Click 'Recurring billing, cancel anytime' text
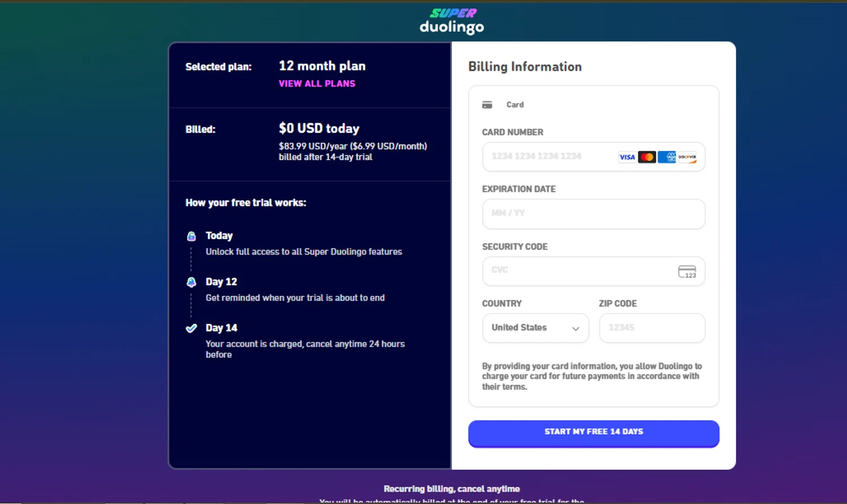This screenshot has width=847, height=504. [452, 489]
